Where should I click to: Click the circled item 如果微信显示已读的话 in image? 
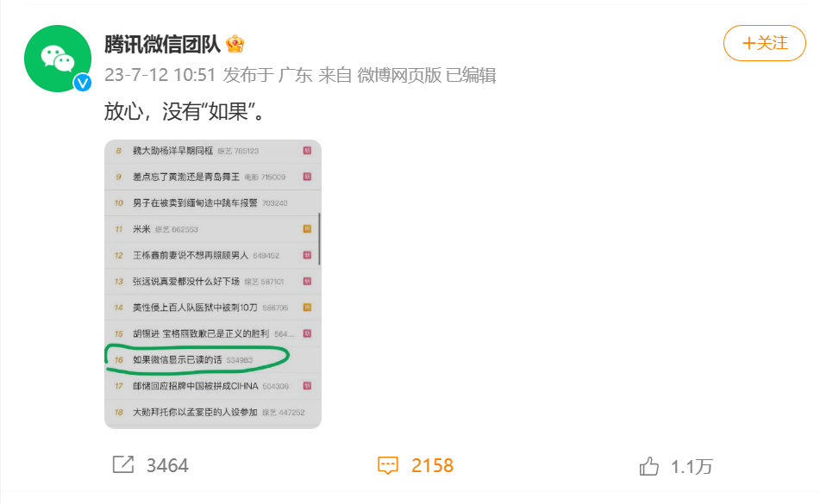[178, 360]
